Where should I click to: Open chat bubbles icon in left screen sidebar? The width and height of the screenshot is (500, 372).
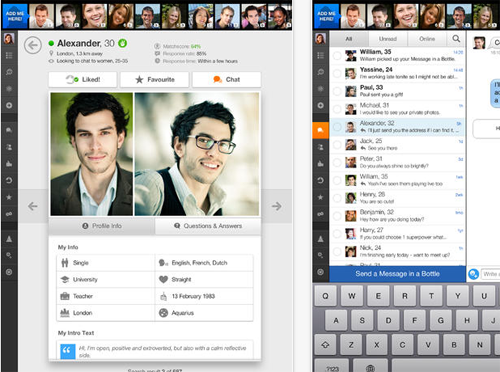(9, 130)
